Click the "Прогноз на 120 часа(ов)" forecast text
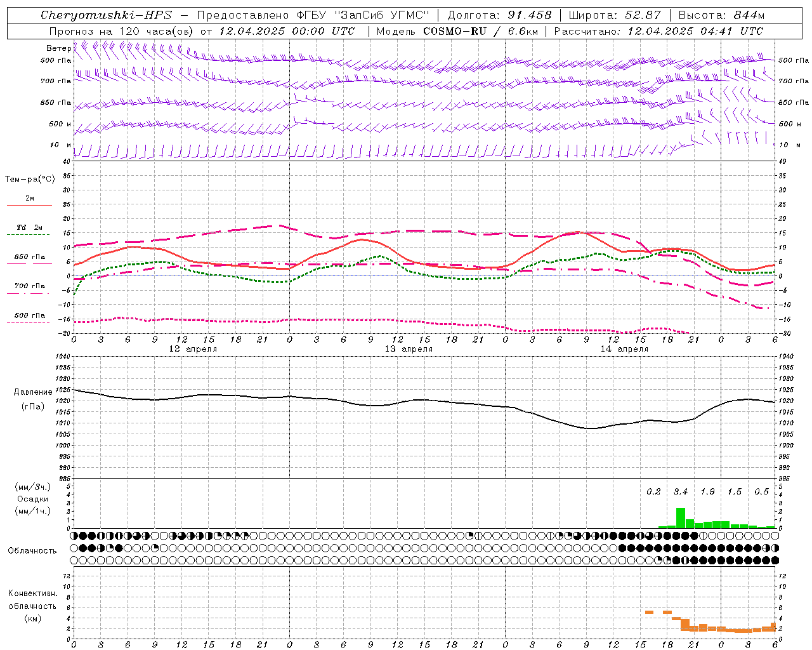Viewport: 812px width, 650px height. point(122,31)
